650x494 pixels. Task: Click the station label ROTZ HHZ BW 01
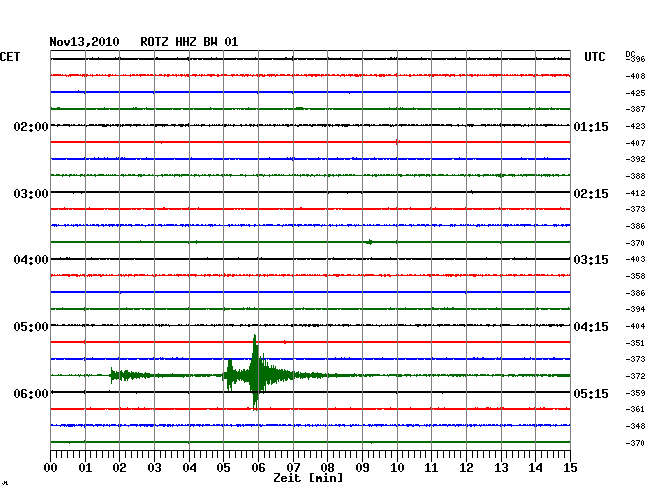coord(189,42)
